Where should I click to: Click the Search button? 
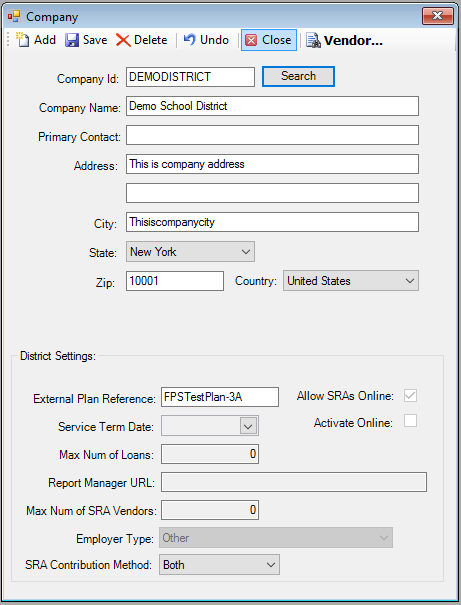(298, 76)
